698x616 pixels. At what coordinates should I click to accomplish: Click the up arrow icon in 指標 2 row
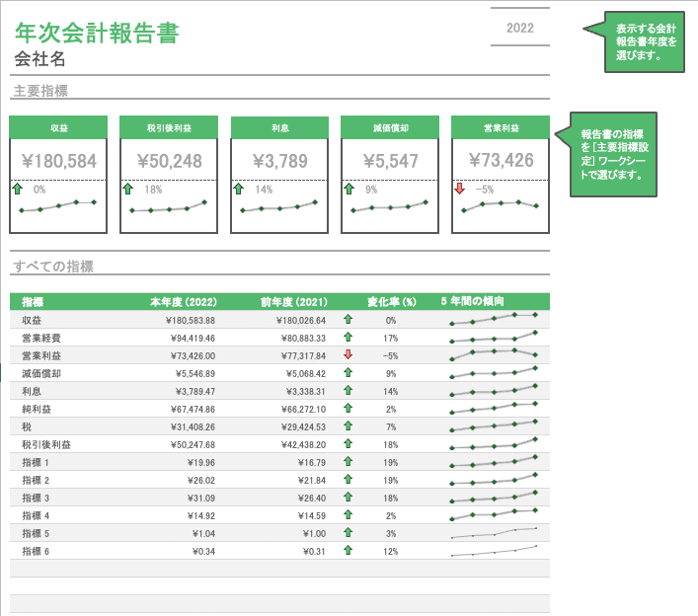click(349, 480)
